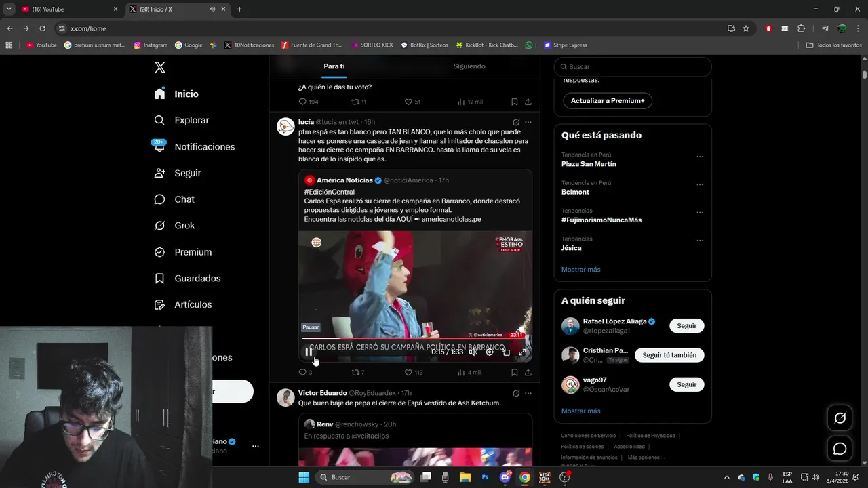This screenshot has width=868, height=488.
Task: Open the floating chat messages button
Action: click(840, 449)
